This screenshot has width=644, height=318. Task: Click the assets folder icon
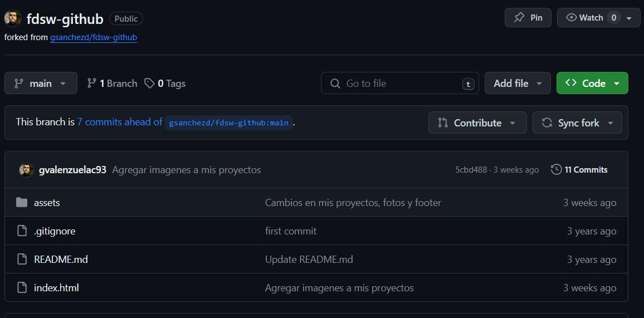pos(22,203)
